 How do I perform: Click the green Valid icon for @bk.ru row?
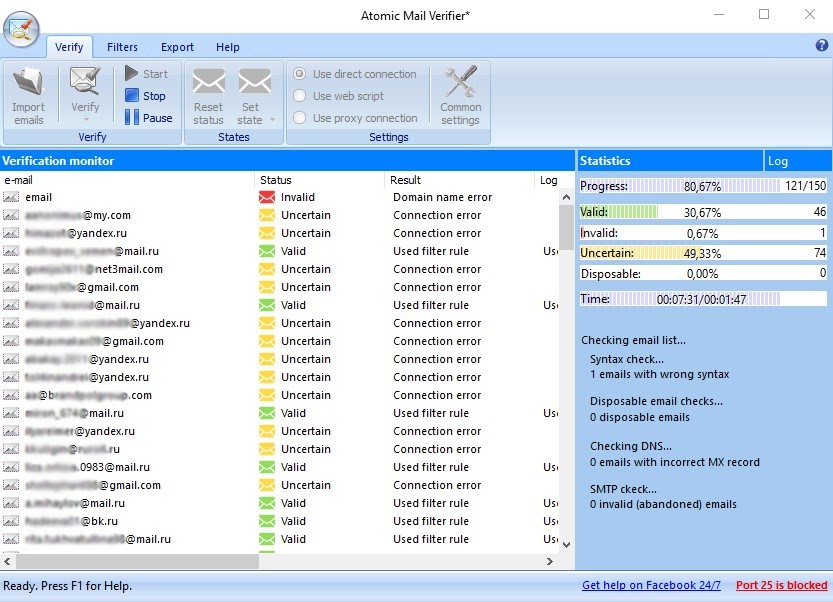click(x=267, y=521)
